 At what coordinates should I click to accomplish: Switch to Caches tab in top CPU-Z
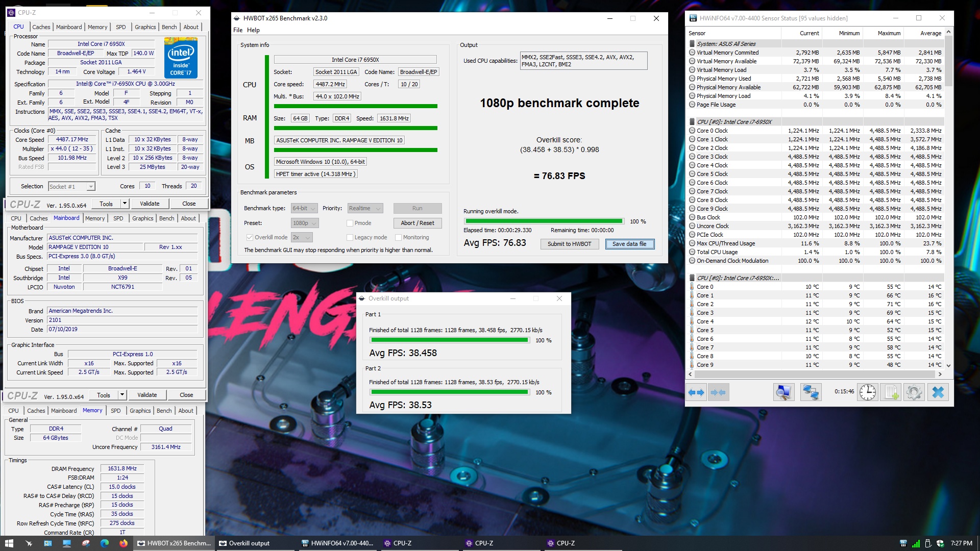tap(41, 27)
